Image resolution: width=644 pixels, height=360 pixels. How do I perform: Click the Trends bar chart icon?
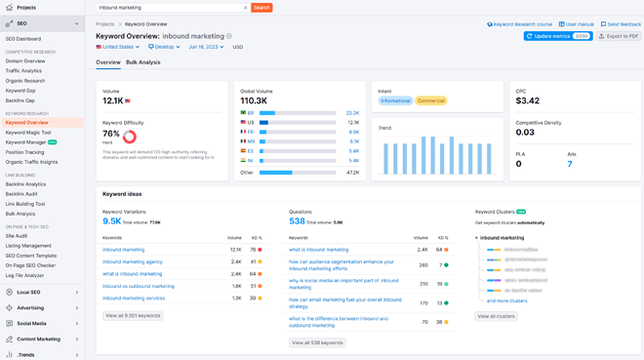point(9,355)
